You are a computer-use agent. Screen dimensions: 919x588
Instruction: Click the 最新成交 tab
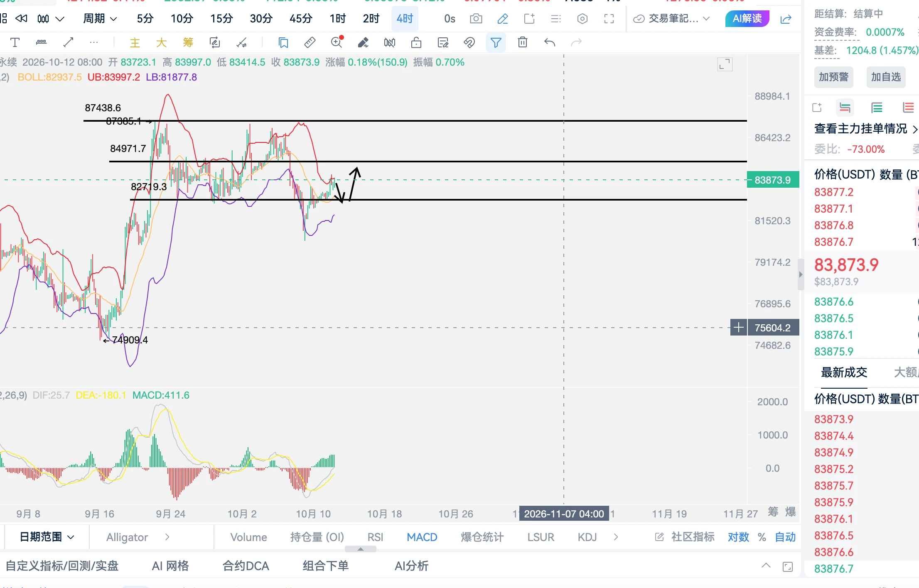click(844, 372)
